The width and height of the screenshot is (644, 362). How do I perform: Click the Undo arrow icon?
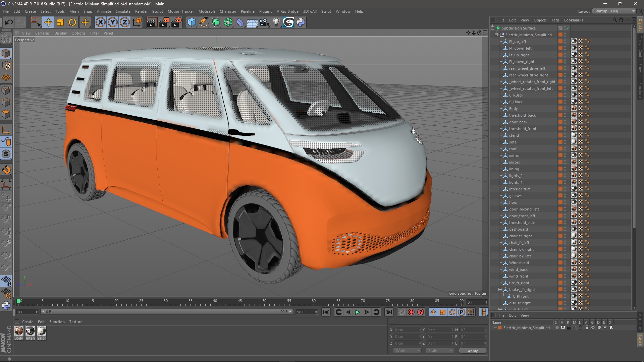click(9, 22)
